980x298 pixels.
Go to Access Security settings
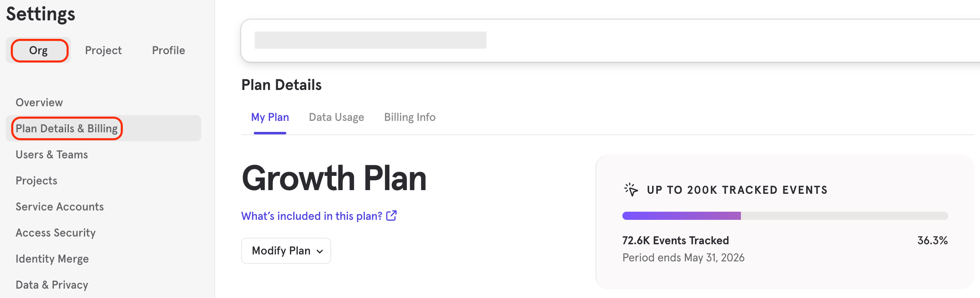point(55,232)
